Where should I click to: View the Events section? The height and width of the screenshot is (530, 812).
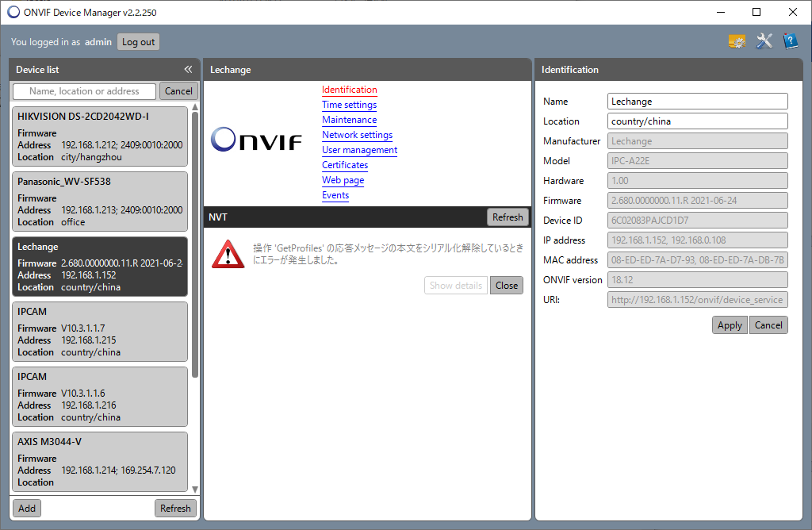335,195
